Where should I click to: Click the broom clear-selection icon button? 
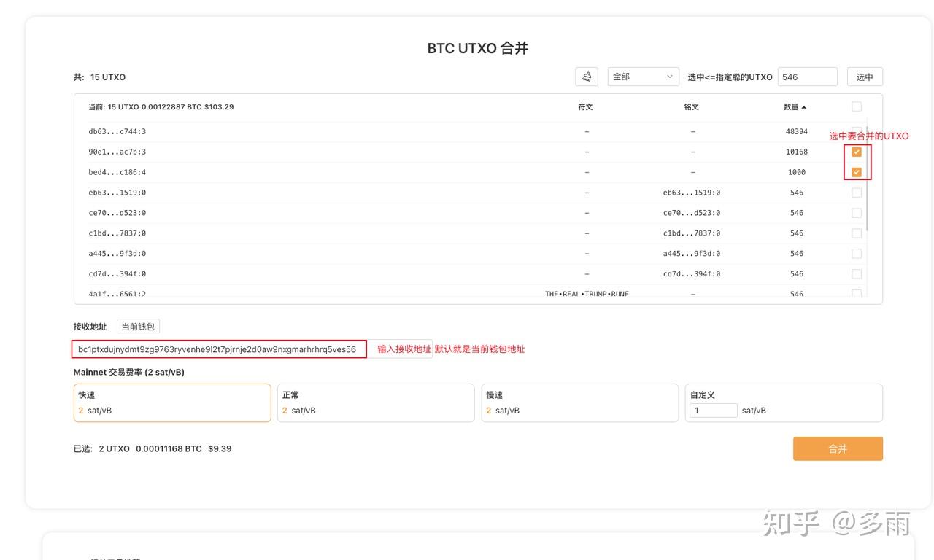tap(587, 77)
